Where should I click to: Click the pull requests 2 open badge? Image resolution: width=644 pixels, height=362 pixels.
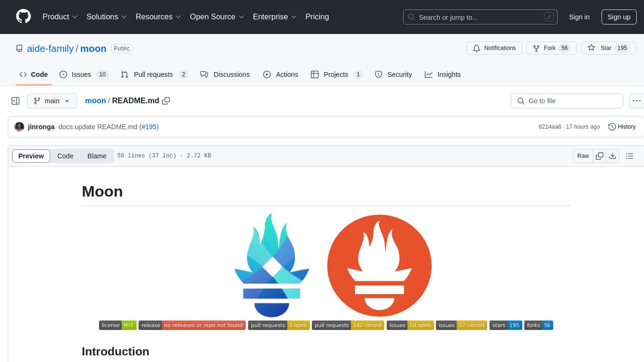tap(279, 325)
